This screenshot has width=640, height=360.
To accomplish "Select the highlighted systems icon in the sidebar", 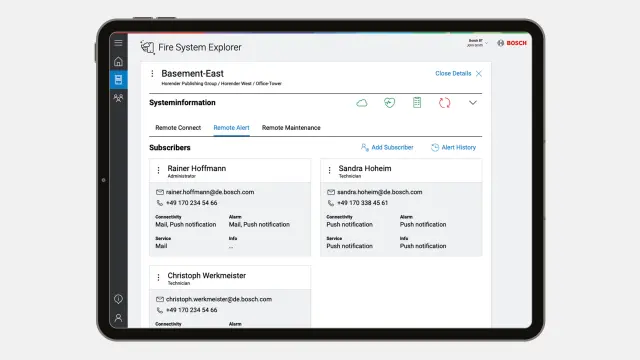I will (x=118, y=80).
